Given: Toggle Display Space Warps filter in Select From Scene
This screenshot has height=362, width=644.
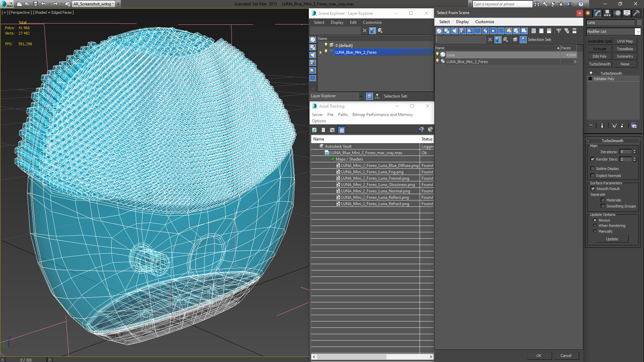Looking at the screenshot, I should point(478,31).
